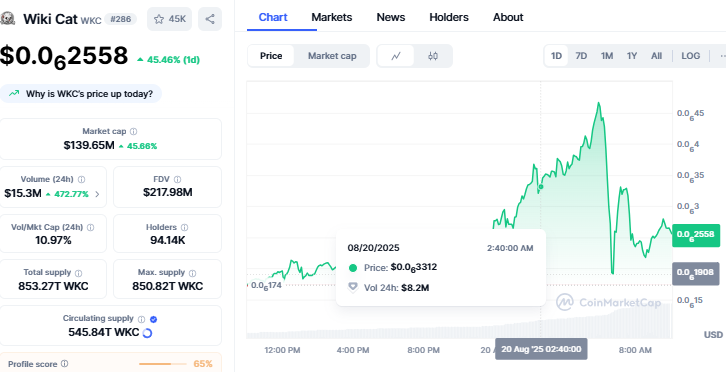
Task: Click Holders info icon
Action: [184, 227]
